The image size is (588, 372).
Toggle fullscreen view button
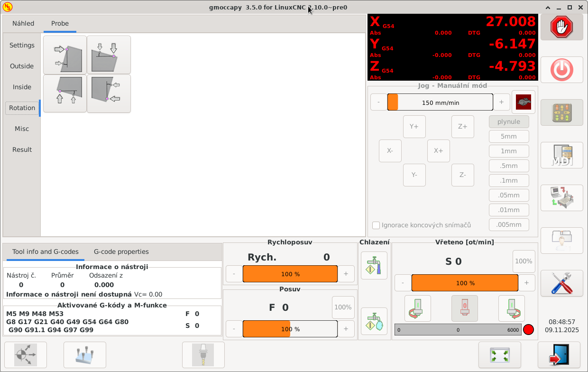[x=499, y=355]
